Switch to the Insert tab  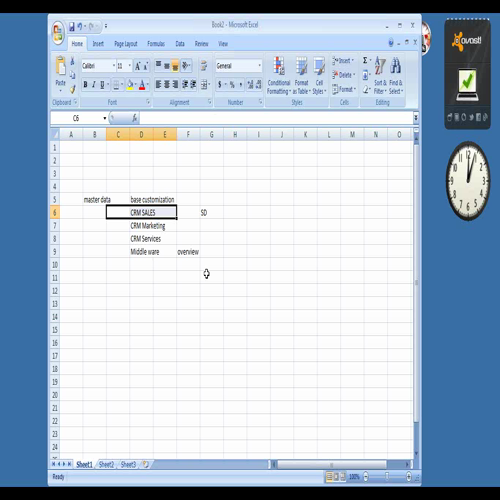coord(98,44)
